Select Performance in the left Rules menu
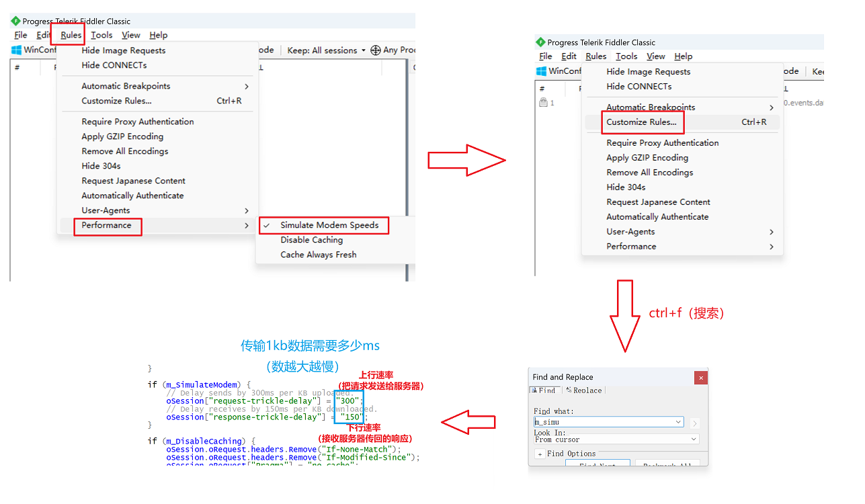Screen dimensions: 865x504 click(106, 225)
